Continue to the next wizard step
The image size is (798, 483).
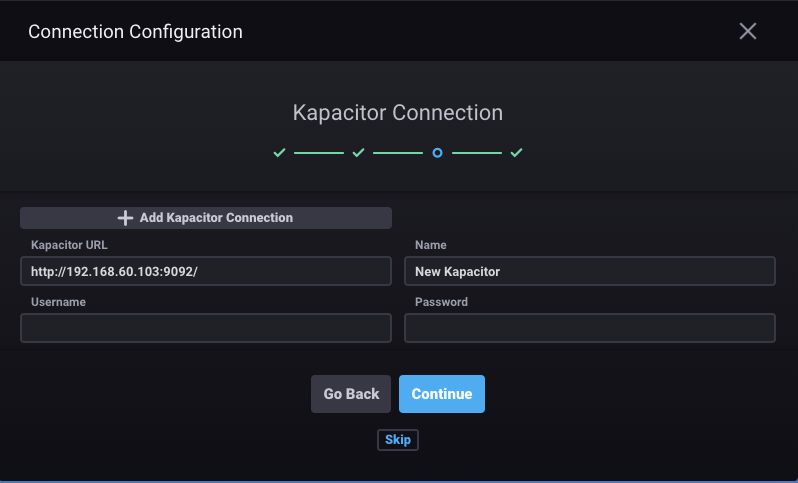click(442, 394)
